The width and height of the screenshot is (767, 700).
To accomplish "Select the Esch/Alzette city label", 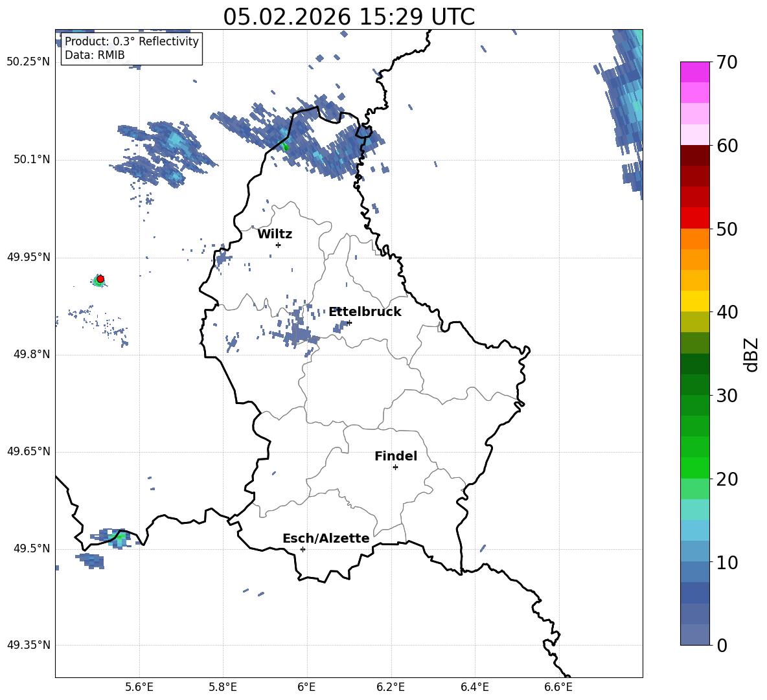I will point(326,538).
